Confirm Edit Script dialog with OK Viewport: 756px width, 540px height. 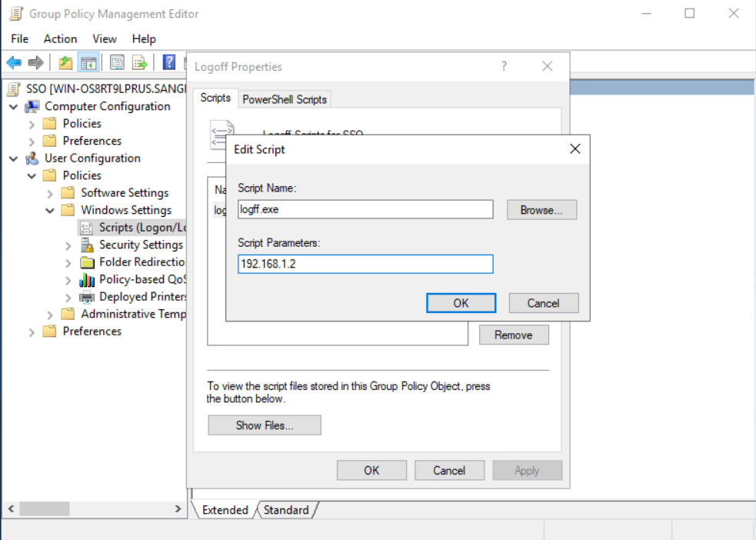click(x=461, y=303)
